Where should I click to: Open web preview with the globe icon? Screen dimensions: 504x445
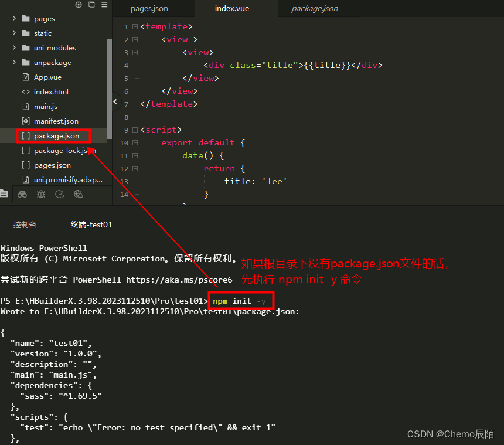point(78,193)
